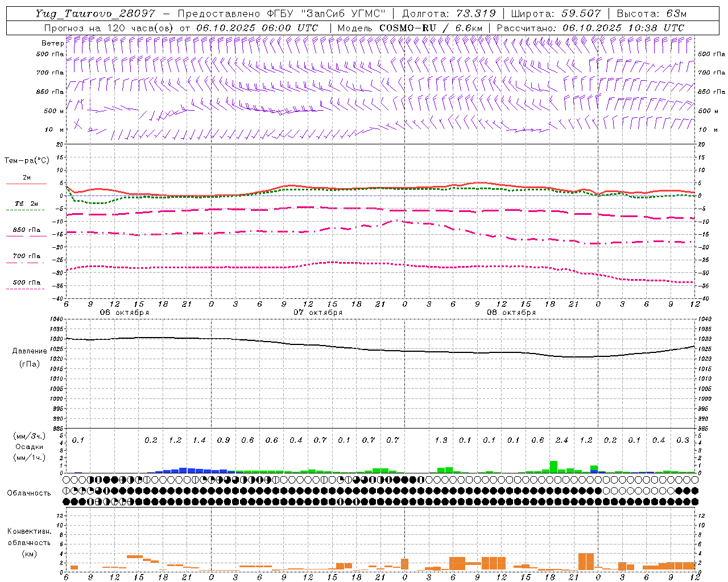The image size is (728, 582).
Task: Click the Рассчитано: 06.10.2025 10:38 UTC timestamp
Action: pos(590,28)
